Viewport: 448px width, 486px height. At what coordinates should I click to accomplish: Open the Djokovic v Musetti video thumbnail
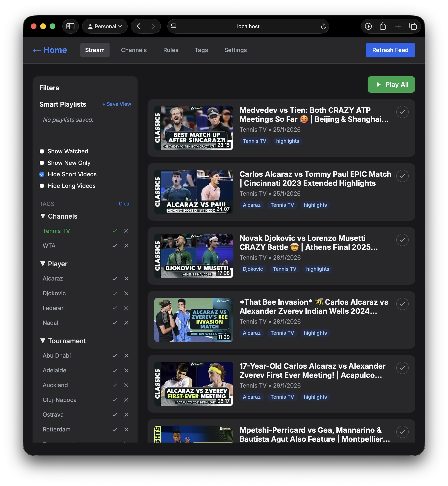coord(193,256)
